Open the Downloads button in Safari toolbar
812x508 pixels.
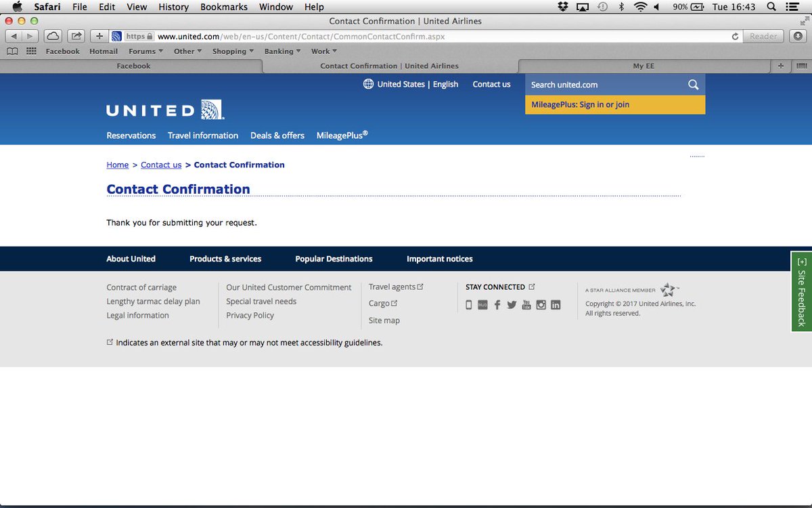click(797, 36)
